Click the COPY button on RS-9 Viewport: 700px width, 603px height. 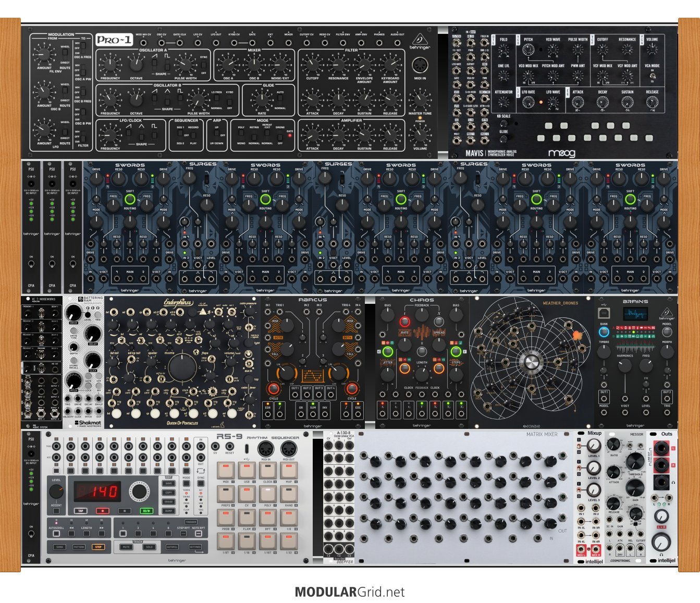[169, 493]
